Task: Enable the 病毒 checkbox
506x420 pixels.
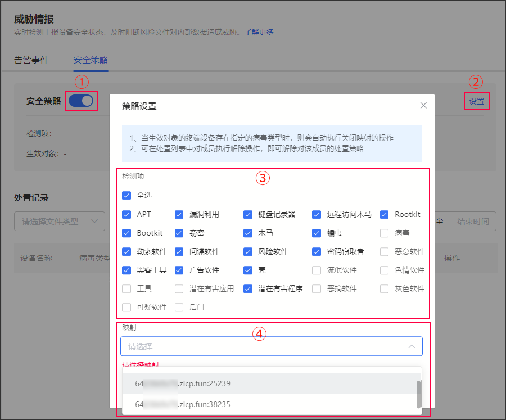Action: (x=385, y=233)
